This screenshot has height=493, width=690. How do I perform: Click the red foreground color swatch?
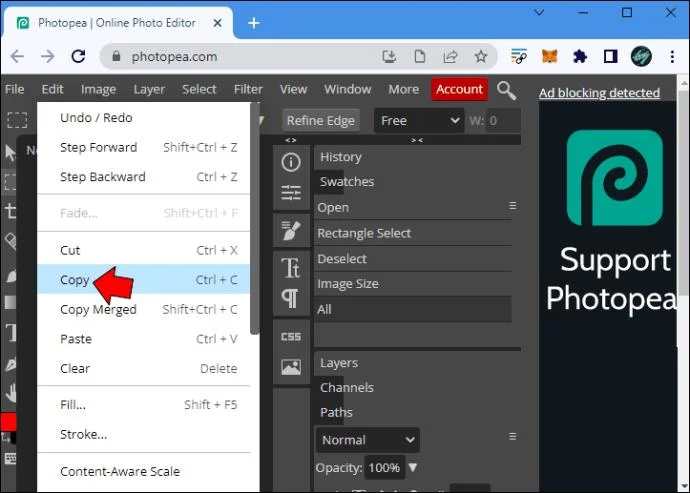8,421
